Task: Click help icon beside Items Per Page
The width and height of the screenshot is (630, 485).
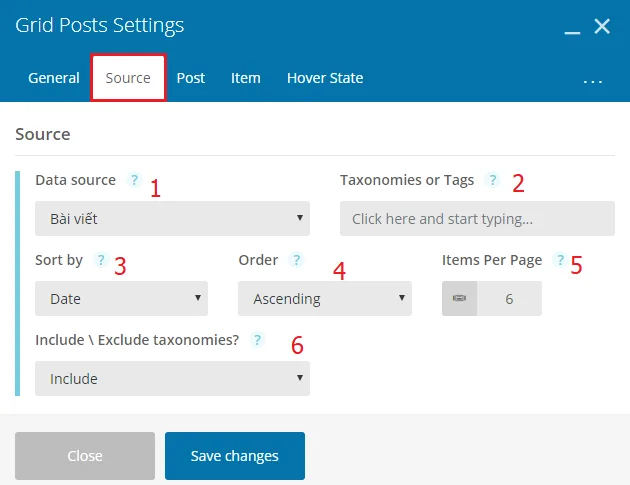Action: (x=560, y=260)
